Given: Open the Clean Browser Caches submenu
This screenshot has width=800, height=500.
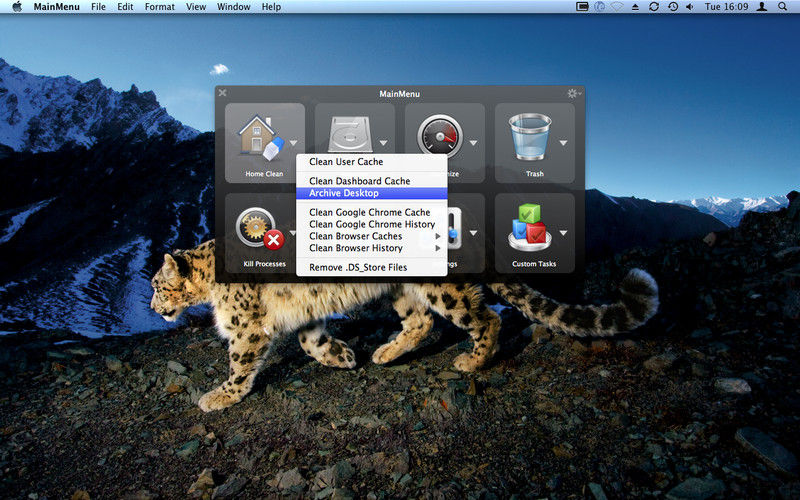Looking at the screenshot, I should pyautogui.click(x=371, y=236).
